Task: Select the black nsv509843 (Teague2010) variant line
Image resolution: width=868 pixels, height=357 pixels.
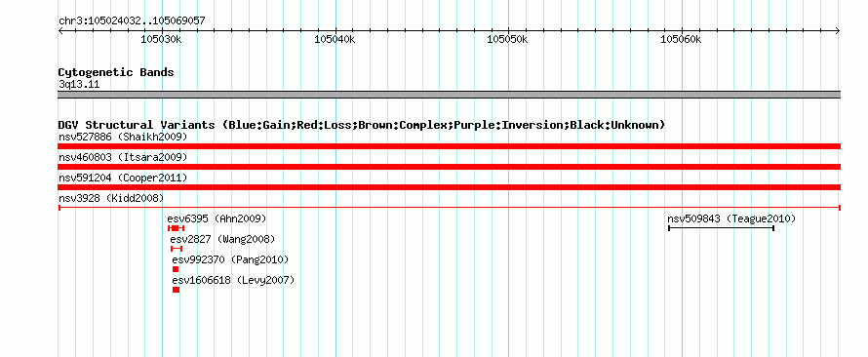Action: point(721,228)
